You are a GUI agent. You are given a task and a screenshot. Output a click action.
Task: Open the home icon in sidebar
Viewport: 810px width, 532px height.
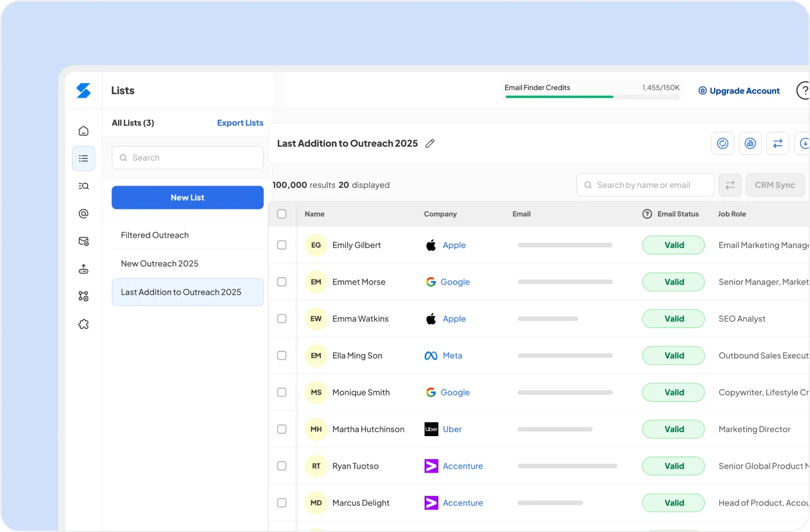tap(83, 131)
